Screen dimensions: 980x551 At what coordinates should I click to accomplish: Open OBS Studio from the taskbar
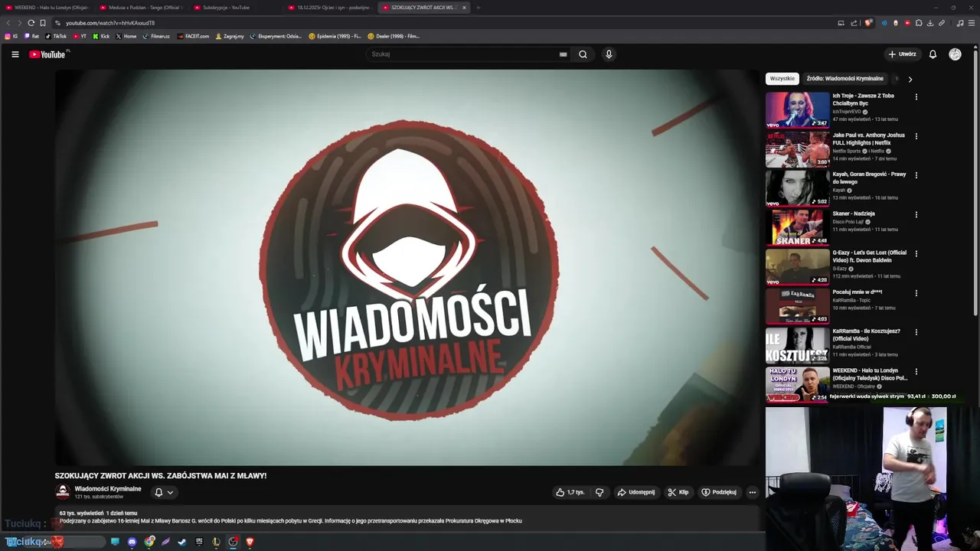[x=233, y=542]
